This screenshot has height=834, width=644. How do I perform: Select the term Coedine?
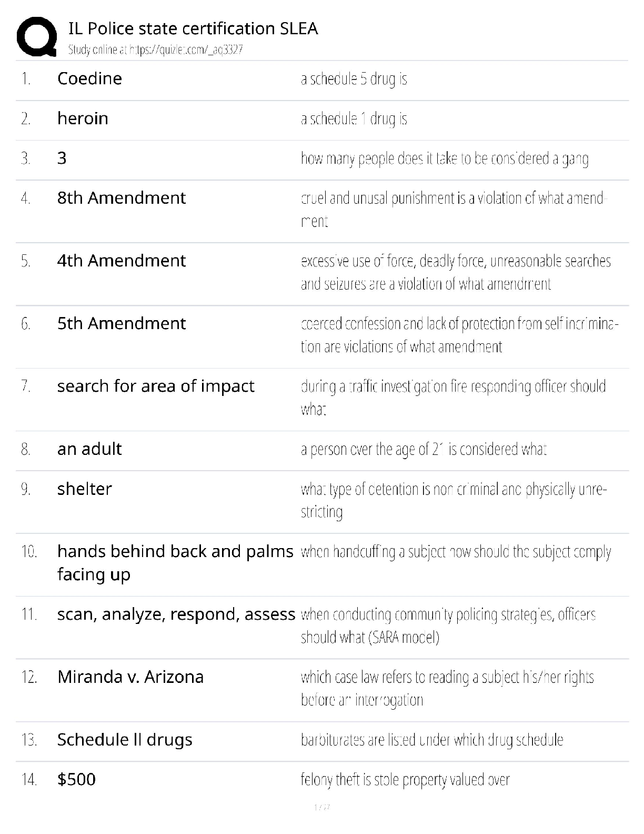coord(89,78)
